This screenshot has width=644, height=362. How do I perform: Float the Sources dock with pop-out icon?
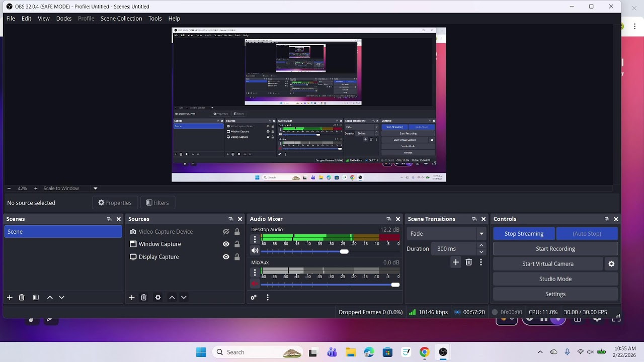tap(231, 219)
